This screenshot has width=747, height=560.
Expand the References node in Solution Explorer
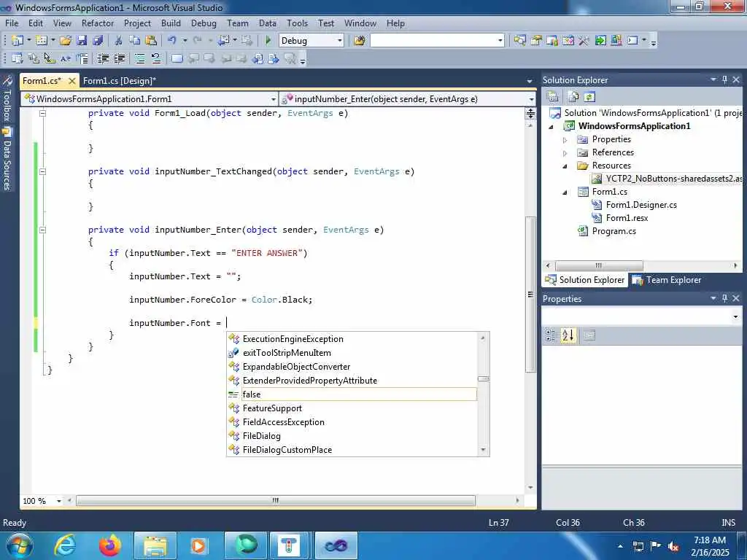(565, 153)
